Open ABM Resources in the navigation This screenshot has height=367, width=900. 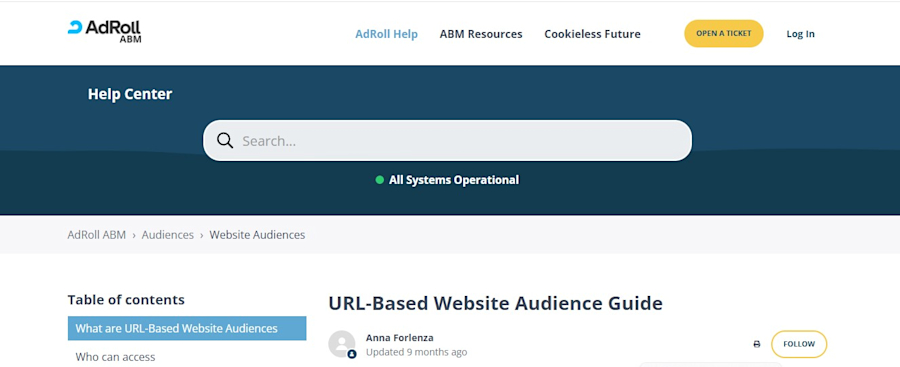tap(481, 34)
